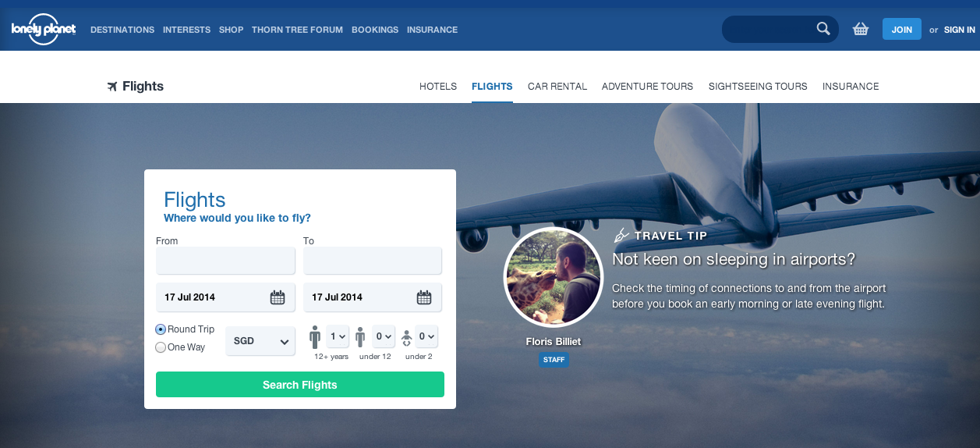Click the From airport input field
This screenshot has height=448, width=980.
coord(225,261)
